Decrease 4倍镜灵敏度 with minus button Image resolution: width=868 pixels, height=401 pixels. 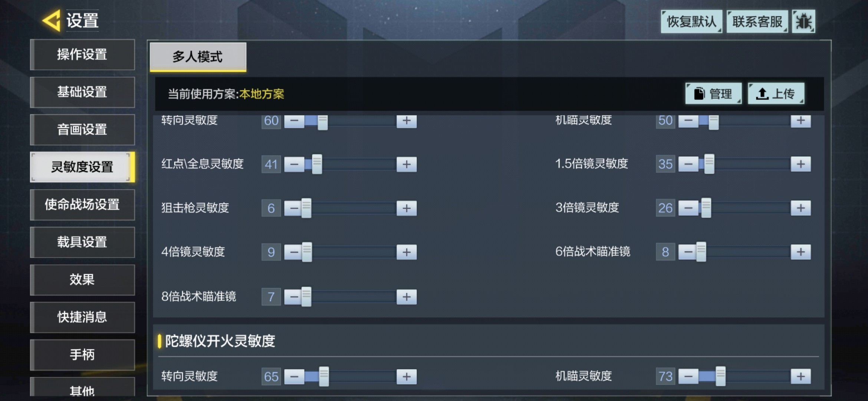click(294, 252)
